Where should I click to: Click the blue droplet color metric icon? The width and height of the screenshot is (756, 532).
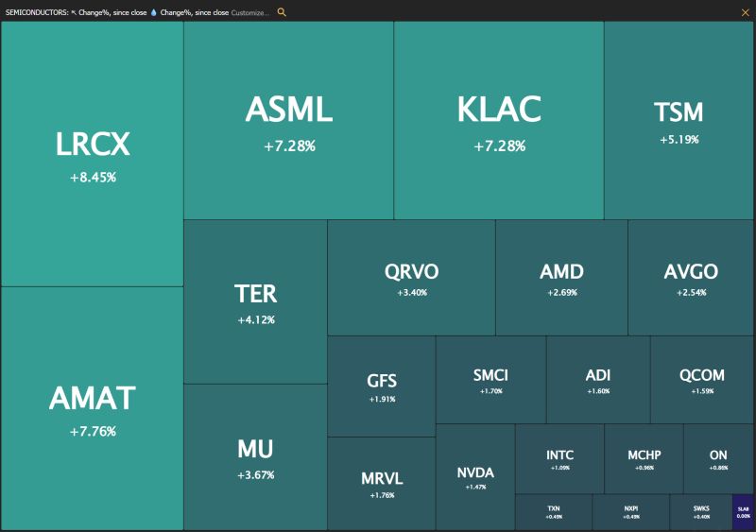click(x=154, y=12)
